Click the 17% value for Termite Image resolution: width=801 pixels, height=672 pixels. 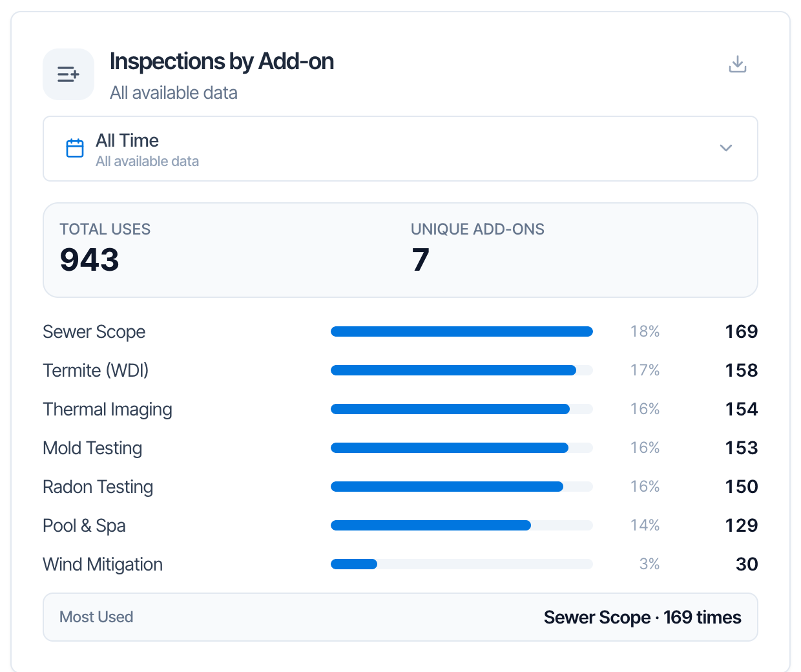pos(645,370)
